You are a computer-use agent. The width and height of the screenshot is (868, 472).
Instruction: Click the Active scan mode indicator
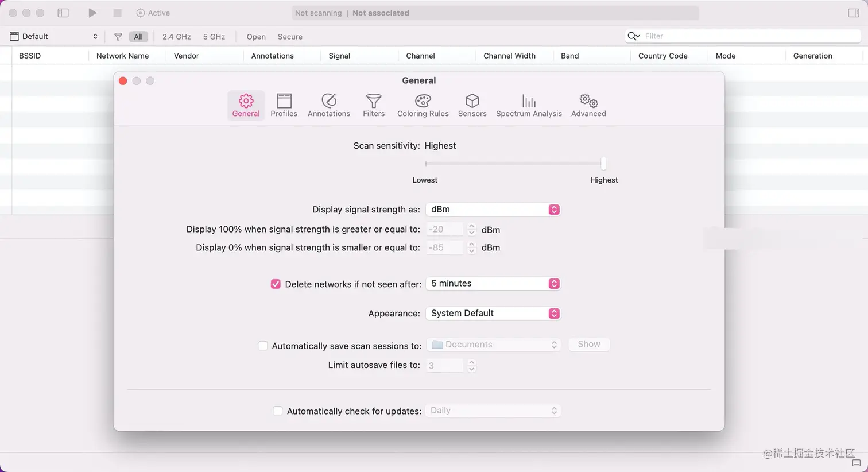[153, 13]
